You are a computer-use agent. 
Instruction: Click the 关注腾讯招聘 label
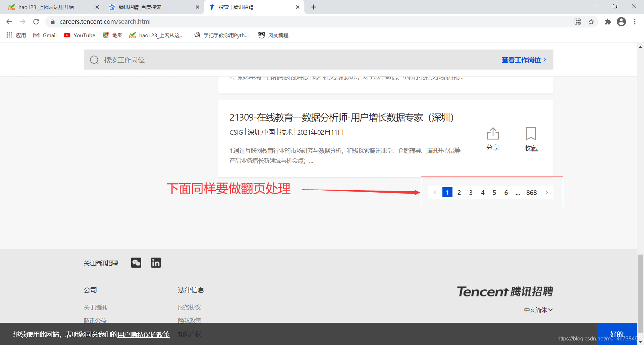point(101,263)
